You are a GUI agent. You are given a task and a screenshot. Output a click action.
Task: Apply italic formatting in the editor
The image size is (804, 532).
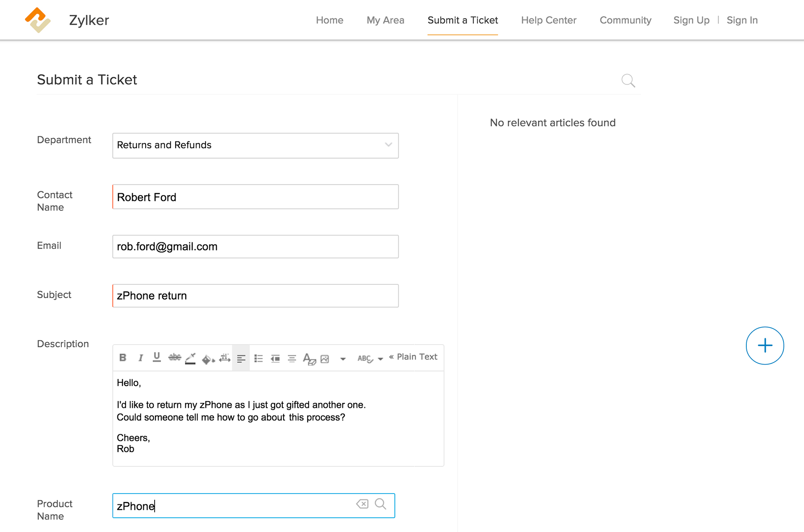[140, 357]
